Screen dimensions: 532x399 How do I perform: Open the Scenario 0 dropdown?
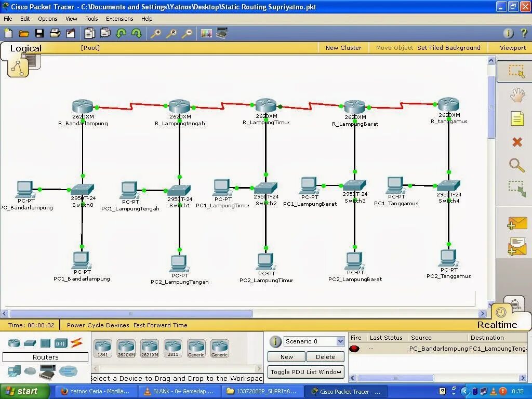point(314,341)
